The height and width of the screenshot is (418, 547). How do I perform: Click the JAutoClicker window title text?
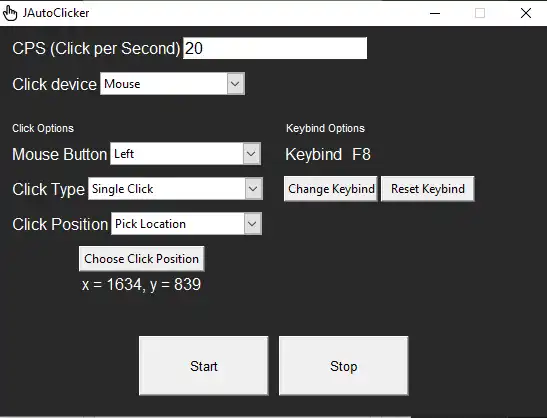click(x=56, y=13)
